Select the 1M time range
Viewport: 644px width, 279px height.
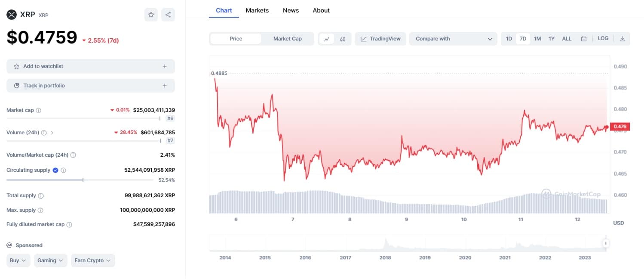[x=537, y=39]
